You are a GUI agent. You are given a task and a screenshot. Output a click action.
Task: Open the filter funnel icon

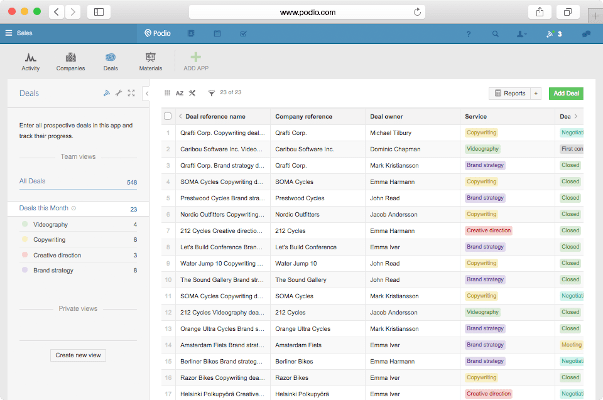point(211,93)
